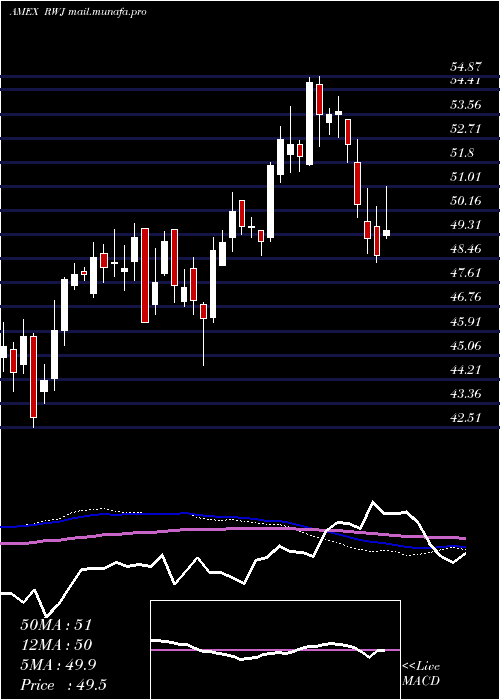Click the 47.61 price label

coord(466,273)
